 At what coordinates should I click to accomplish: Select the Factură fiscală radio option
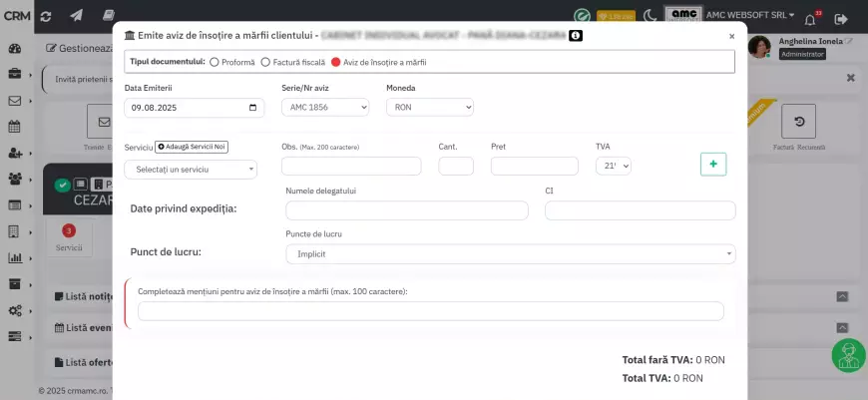pyautogui.click(x=265, y=62)
